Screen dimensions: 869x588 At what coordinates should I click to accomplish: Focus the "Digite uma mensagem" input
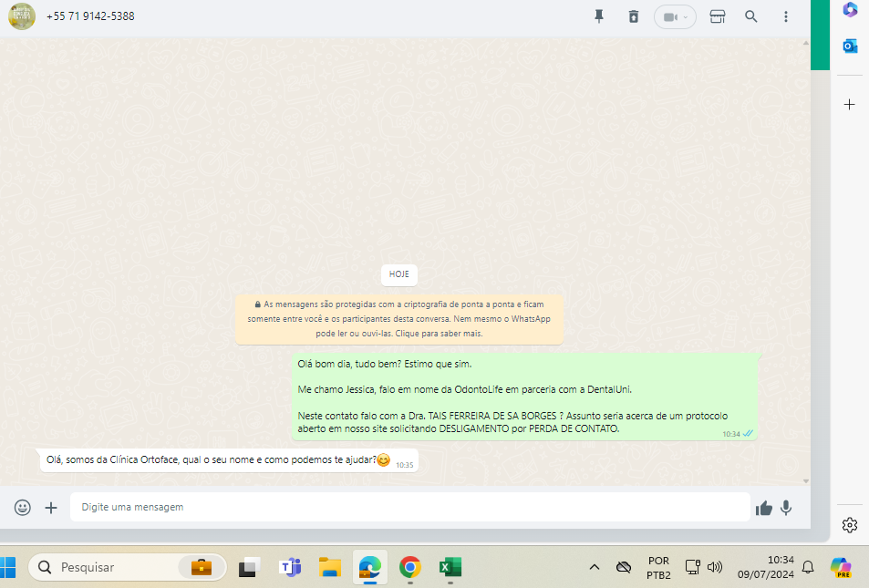tap(410, 507)
